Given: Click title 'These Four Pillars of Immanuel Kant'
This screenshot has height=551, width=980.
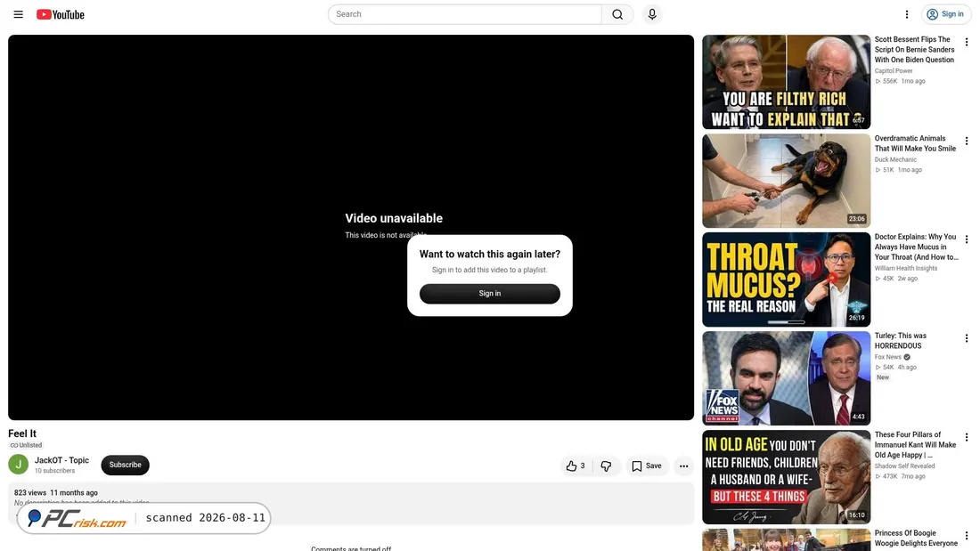Looking at the screenshot, I should (915, 445).
